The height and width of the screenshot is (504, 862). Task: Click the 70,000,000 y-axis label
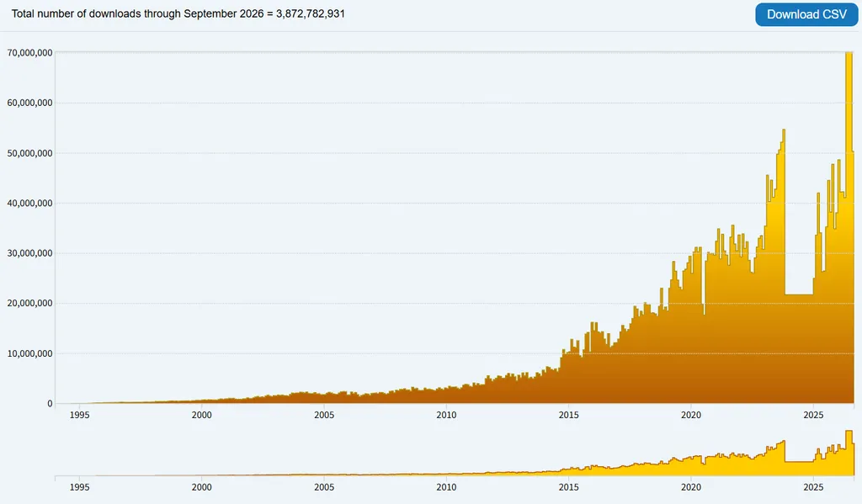[x=29, y=53]
